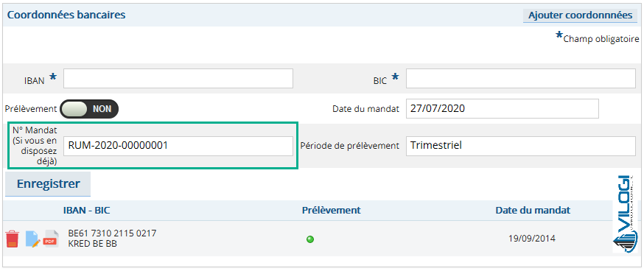Open the Date du mandat picker field
The image size is (644, 271).
[503, 108]
